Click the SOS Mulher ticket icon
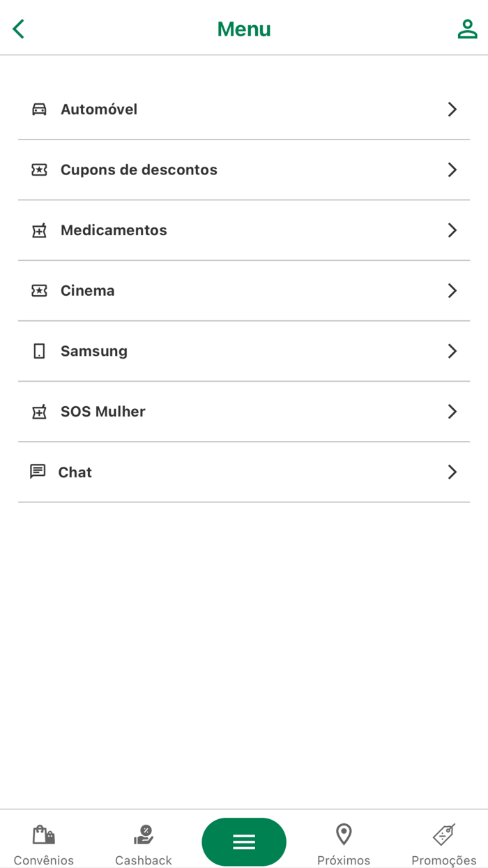Viewport: 488px width, 868px height. pos(39,412)
